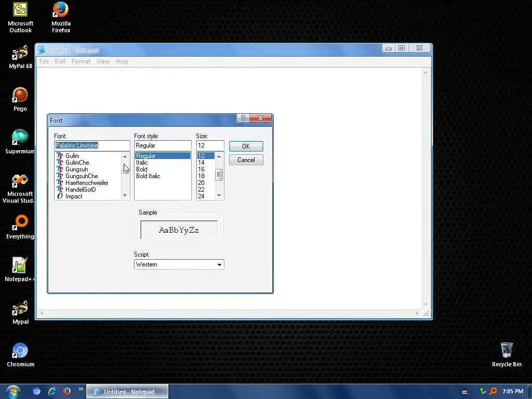This screenshot has height=399, width=532.
Task: Click OK in the Font dialog
Action: [246, 146]
